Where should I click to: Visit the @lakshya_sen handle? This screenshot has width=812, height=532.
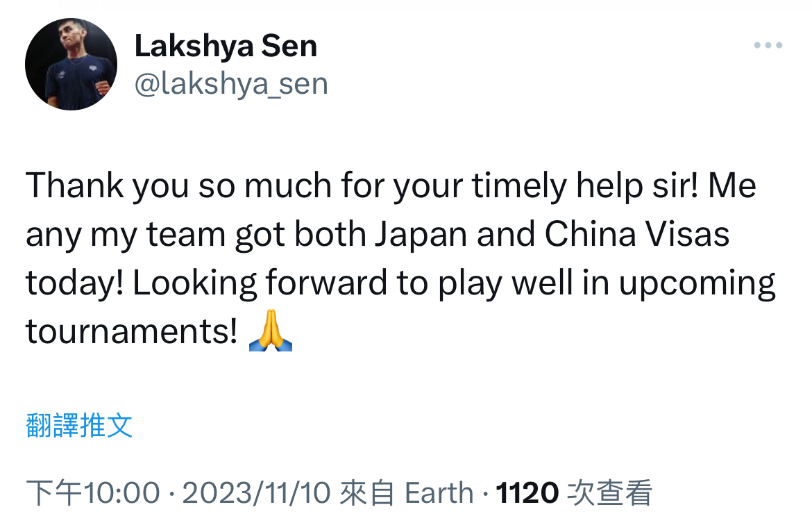(231, 84)
